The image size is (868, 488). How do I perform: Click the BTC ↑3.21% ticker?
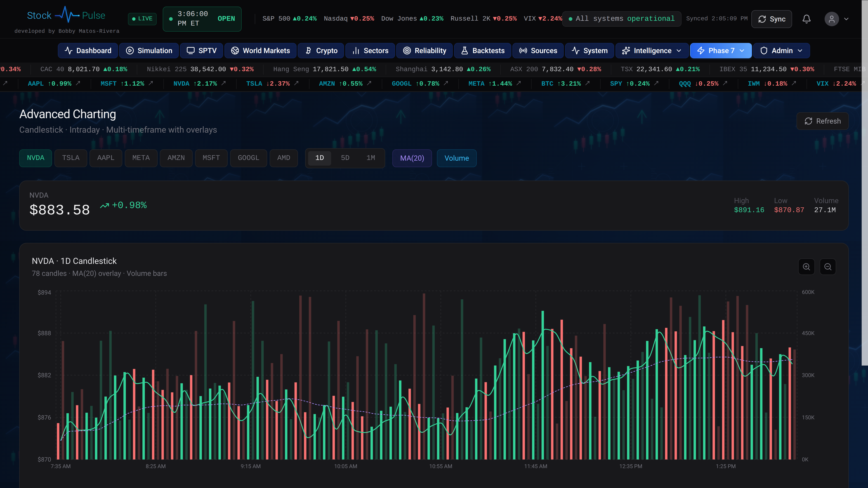561,84
